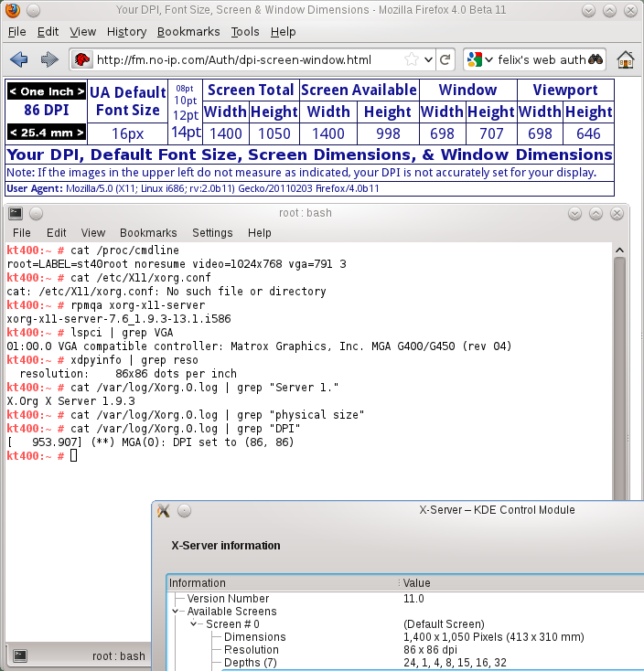Open the Firefox Tools menu
Viewport: 644px width, 671px height.
[245, 31]
